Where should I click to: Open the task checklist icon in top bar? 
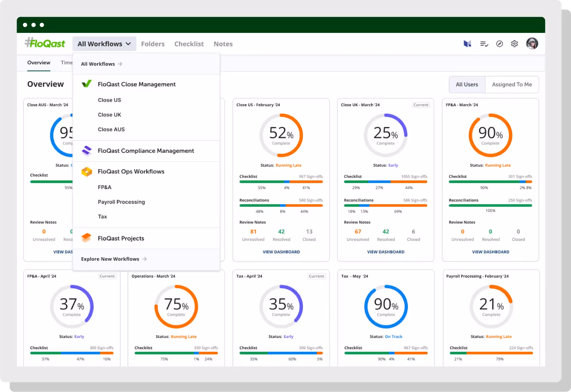484,44
